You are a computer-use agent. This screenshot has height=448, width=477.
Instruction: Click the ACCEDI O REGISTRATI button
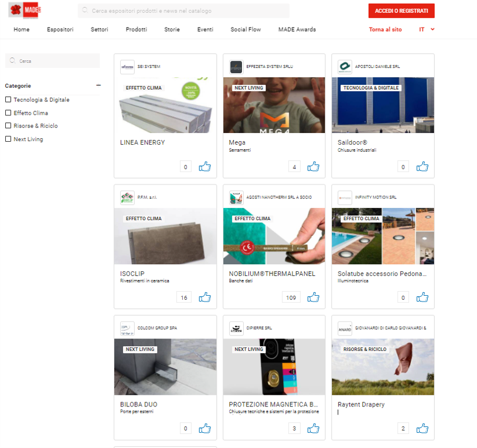pos(401,11)
